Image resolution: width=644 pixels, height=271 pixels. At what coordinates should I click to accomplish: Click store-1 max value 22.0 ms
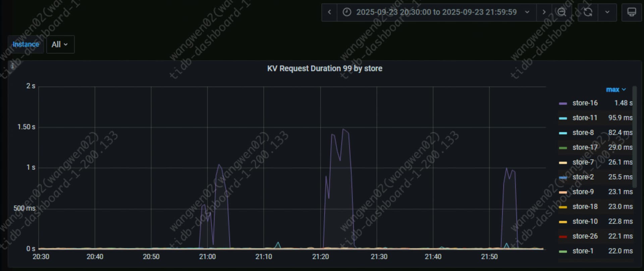(x=620, y=251)
